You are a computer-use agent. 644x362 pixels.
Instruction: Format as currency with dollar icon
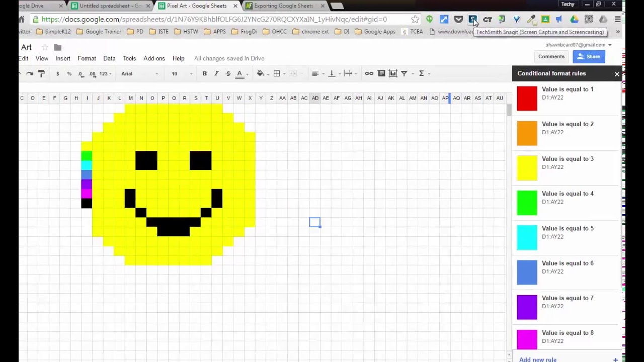[57, 74]
